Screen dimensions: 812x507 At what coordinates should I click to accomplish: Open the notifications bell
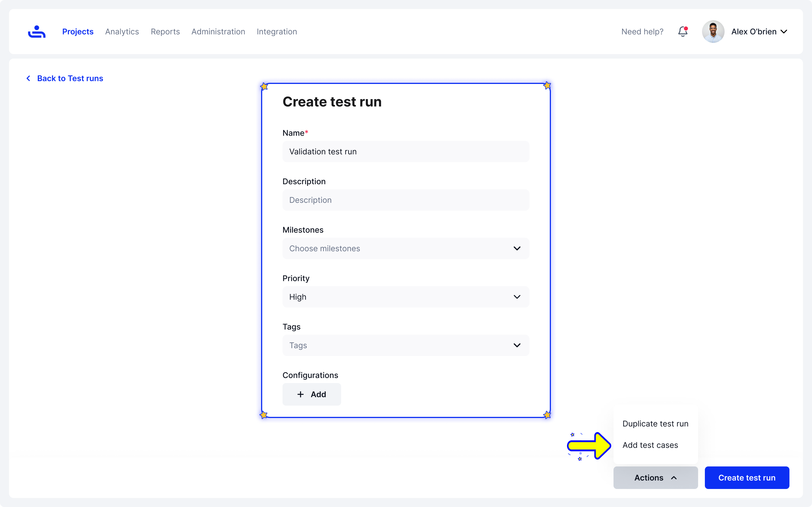tap(683, 32)
